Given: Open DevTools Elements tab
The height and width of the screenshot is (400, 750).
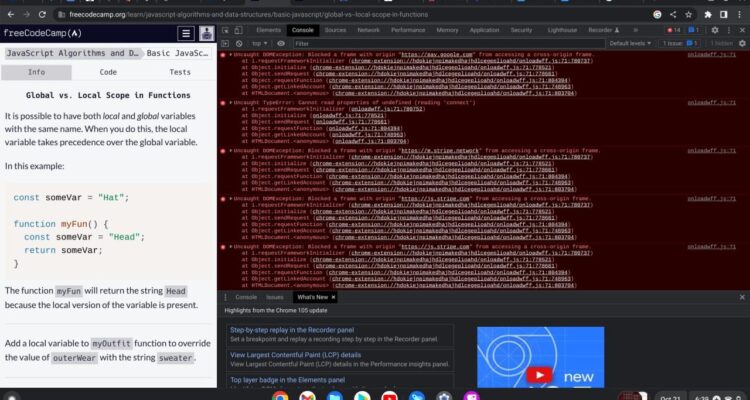Looking at the screenshot, I should (x=268, y=30).
